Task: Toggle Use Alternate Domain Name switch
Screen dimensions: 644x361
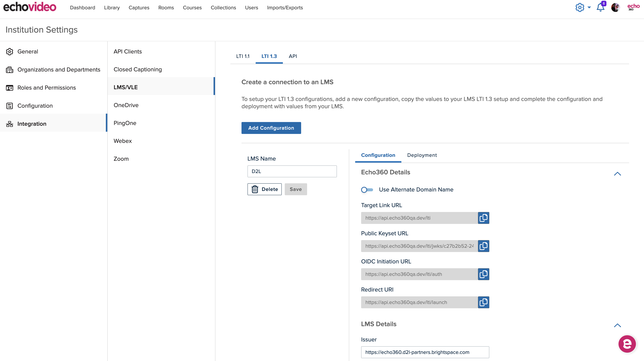Action: pyautogui.click(x=367, y=190)
